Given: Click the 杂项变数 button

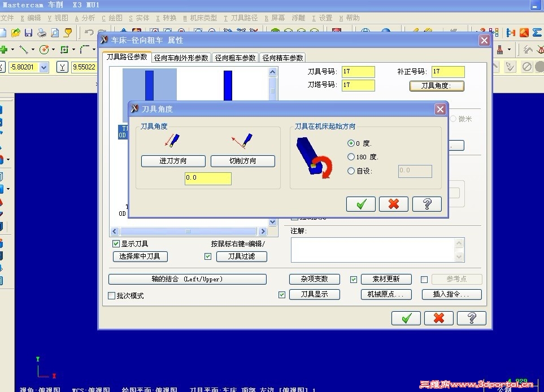Looking at the screenshot, I should click(314, 279).
